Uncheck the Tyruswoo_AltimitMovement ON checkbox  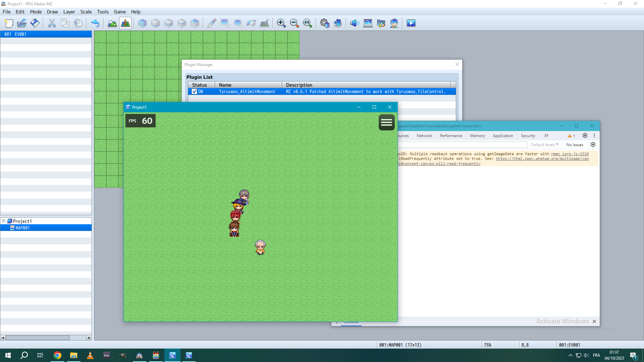(x=195, y=92)
